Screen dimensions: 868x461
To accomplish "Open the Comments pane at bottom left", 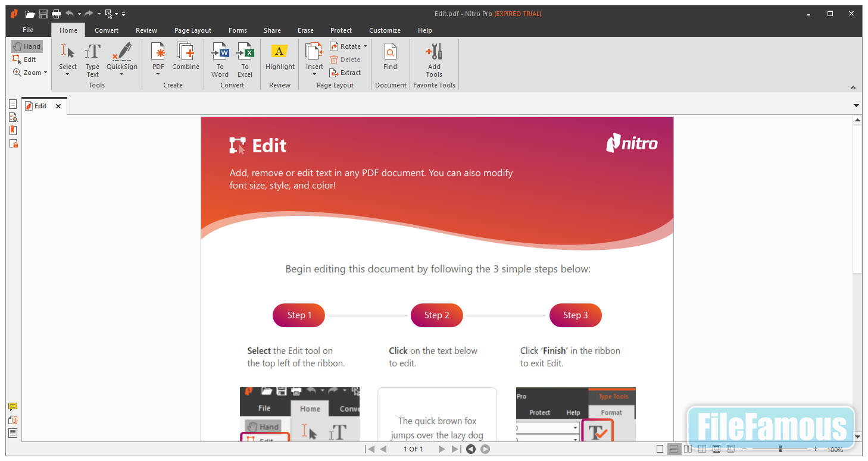I will click(x=13, y=407).
